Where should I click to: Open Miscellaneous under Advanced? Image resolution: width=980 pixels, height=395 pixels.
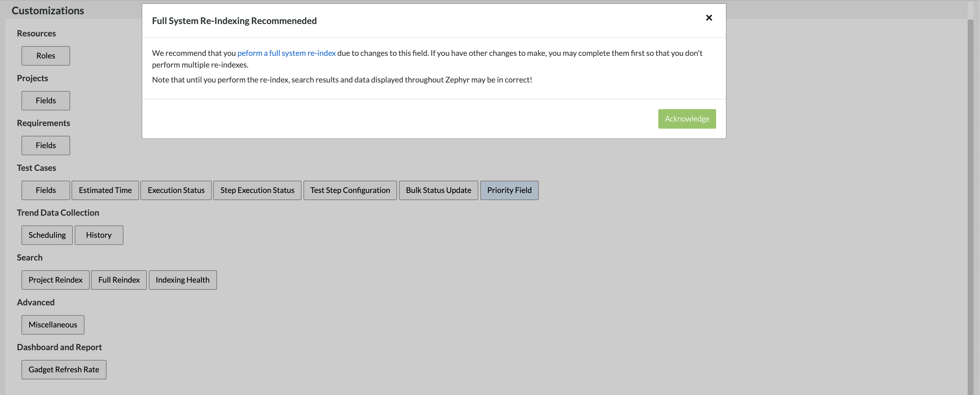(x=53, y=325)
